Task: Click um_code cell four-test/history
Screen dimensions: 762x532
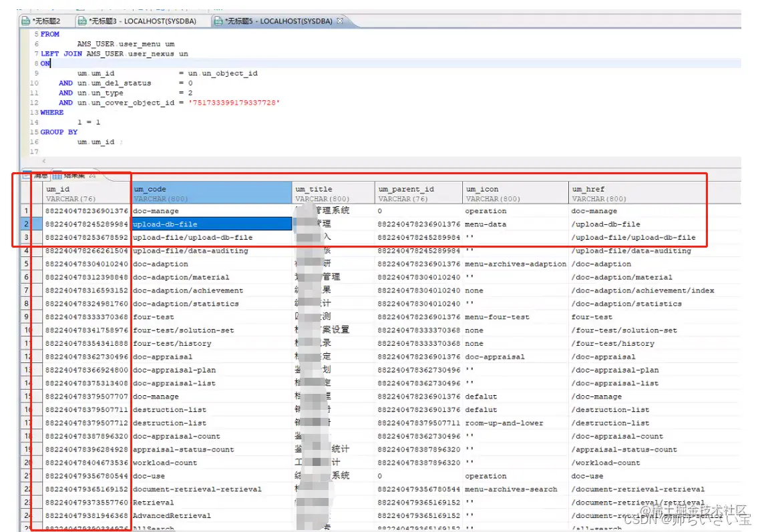Action: coord(212,344)
